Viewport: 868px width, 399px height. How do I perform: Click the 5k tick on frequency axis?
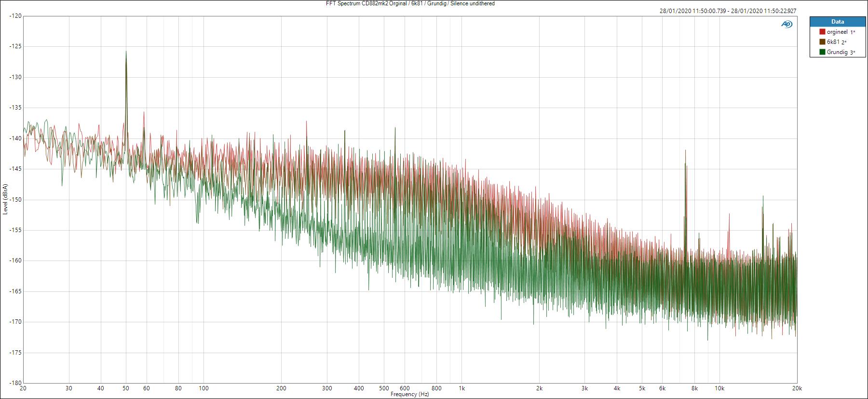click(x=642, y=388)
